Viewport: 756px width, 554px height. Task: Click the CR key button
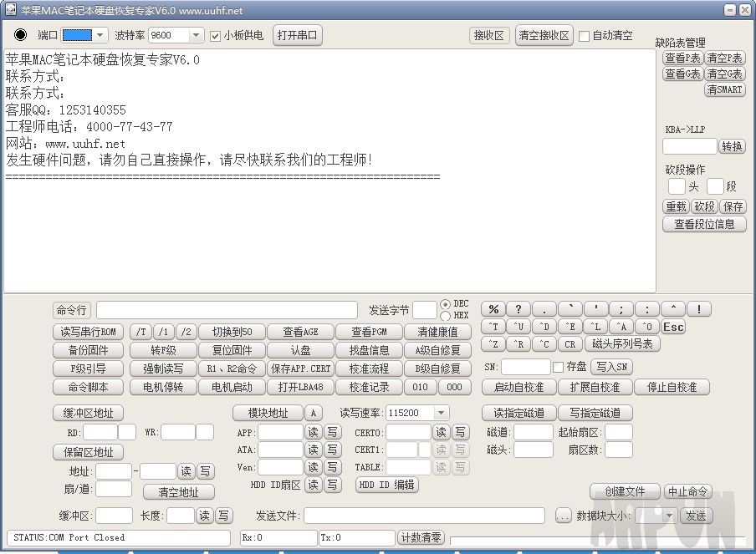(x=570, y=344)
